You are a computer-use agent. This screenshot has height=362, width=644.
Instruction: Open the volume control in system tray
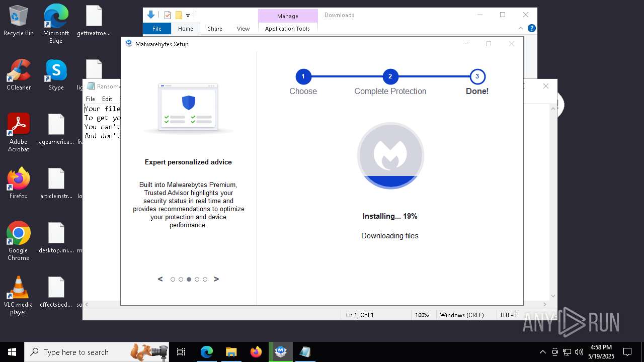tap(579, 352)
